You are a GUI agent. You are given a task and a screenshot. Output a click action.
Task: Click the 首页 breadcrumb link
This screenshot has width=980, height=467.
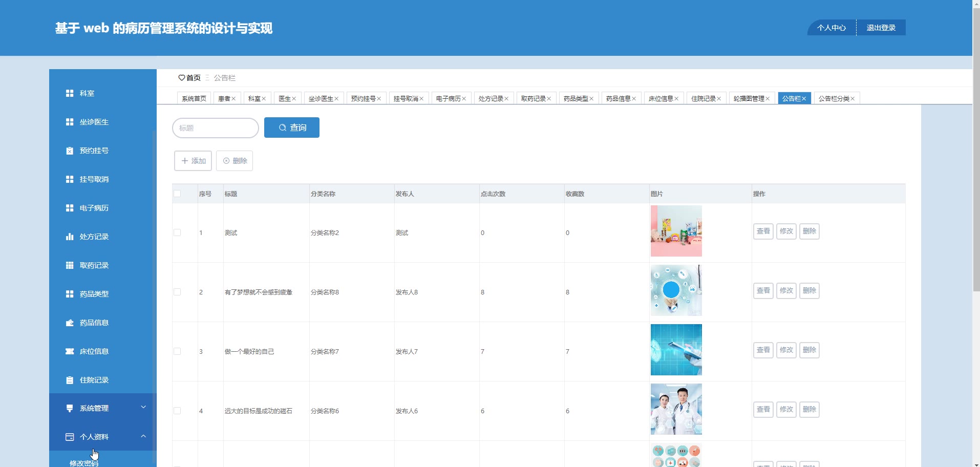click(194, 78)
